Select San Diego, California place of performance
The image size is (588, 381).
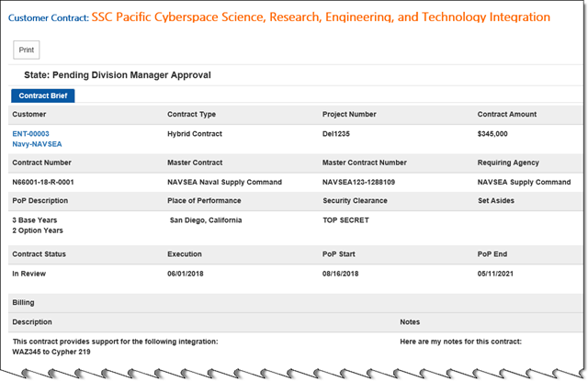click(207, 220)
